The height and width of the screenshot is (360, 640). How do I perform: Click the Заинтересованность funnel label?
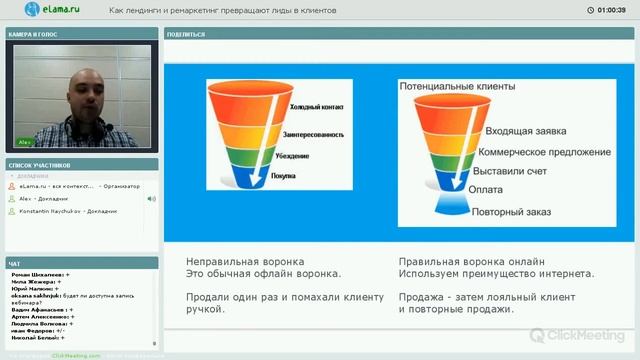[313, 134]
